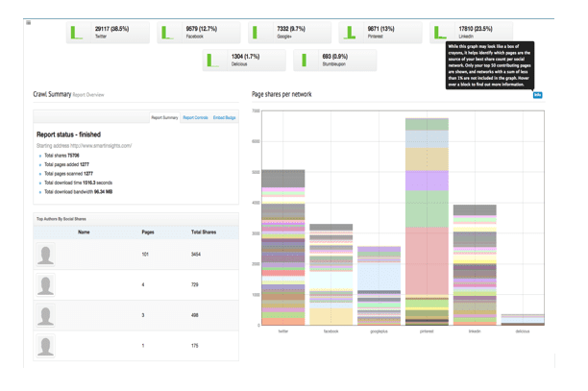588x391 pixels.
Task: Click the Google+ stats tile icon
Action: [256, 34]
